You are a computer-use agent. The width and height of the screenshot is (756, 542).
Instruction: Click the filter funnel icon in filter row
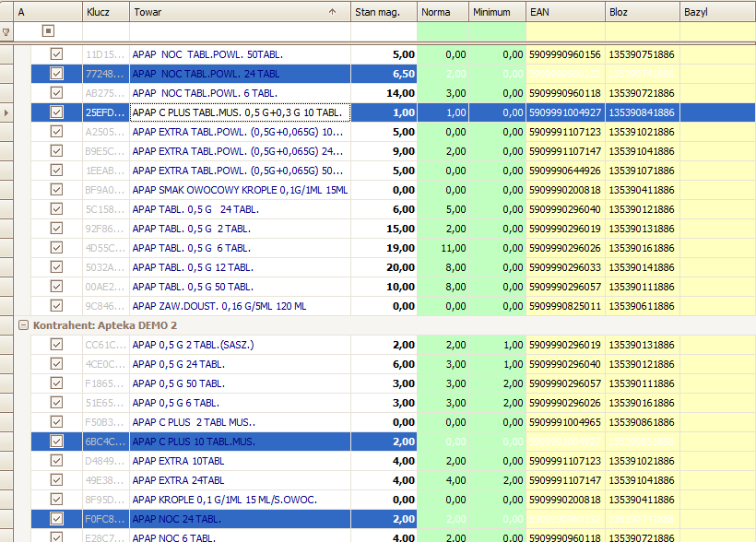click(6, 32)
